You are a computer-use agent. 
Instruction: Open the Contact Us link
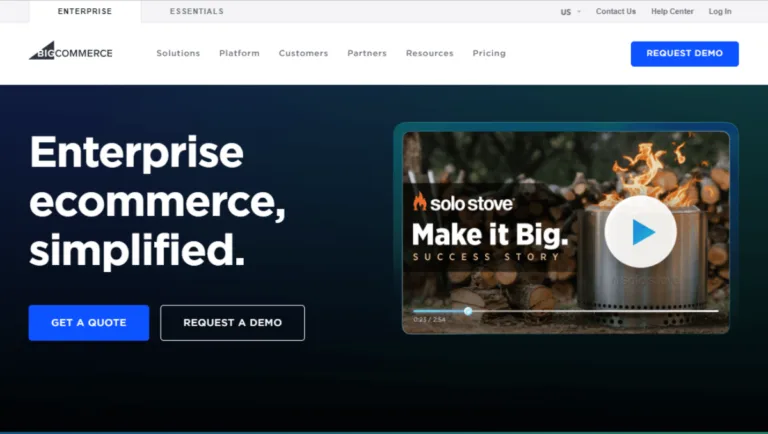[x=616, y=11]
